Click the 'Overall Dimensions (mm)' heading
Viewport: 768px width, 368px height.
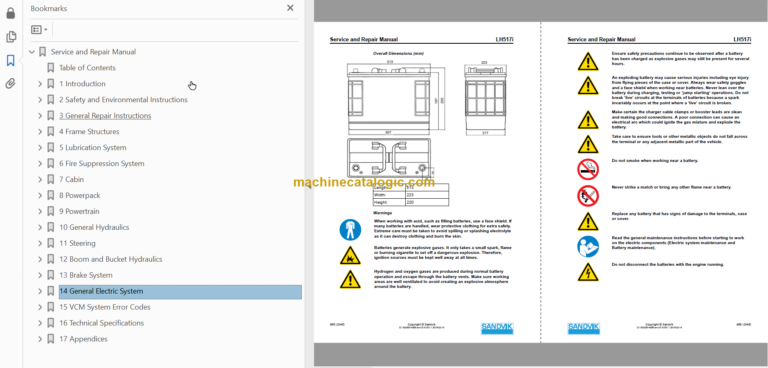[x=398, y=53]
